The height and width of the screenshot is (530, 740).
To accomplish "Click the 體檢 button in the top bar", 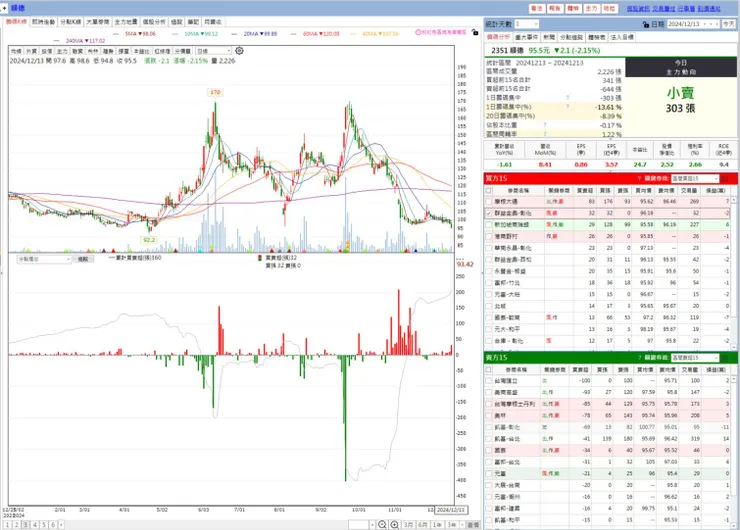I will pos(573,8).
